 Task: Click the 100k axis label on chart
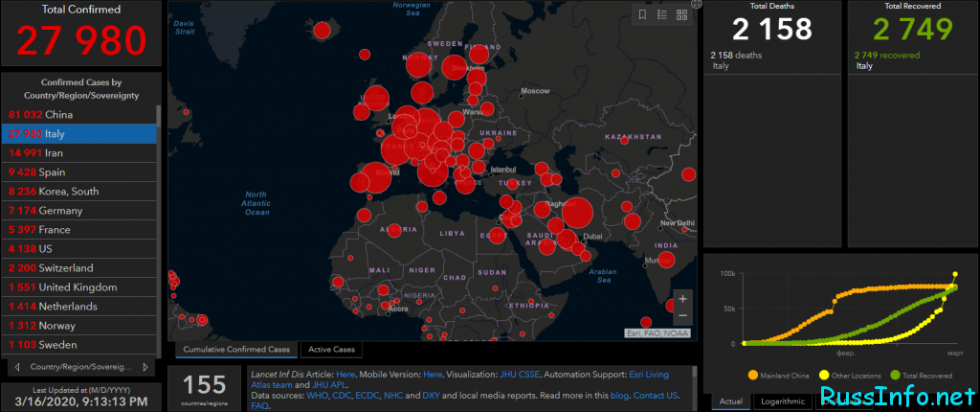click(x=728, y=274)
